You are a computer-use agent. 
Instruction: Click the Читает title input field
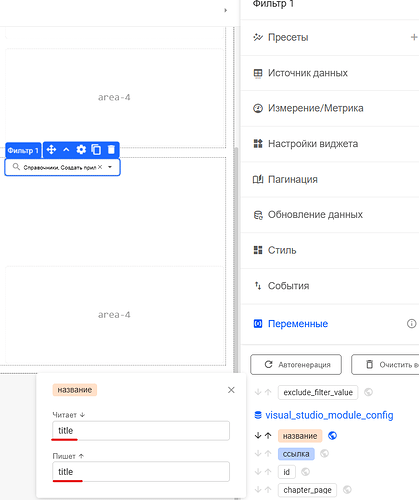pyautogui.click(x=141, y=431)
